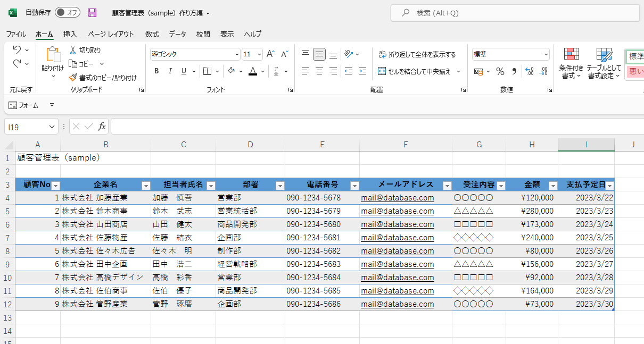Click the purple Save icon
This screenshot has height=344, width=644.
point(92,13)
